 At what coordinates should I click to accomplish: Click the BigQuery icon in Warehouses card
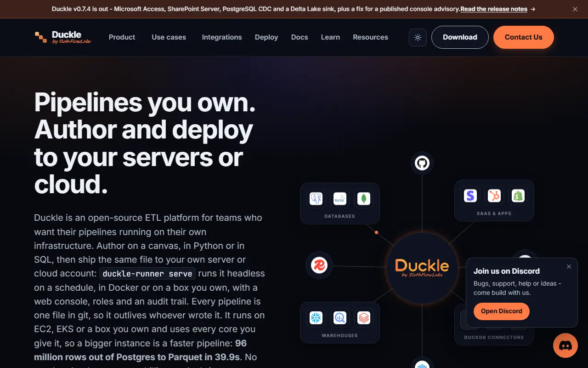340,317
